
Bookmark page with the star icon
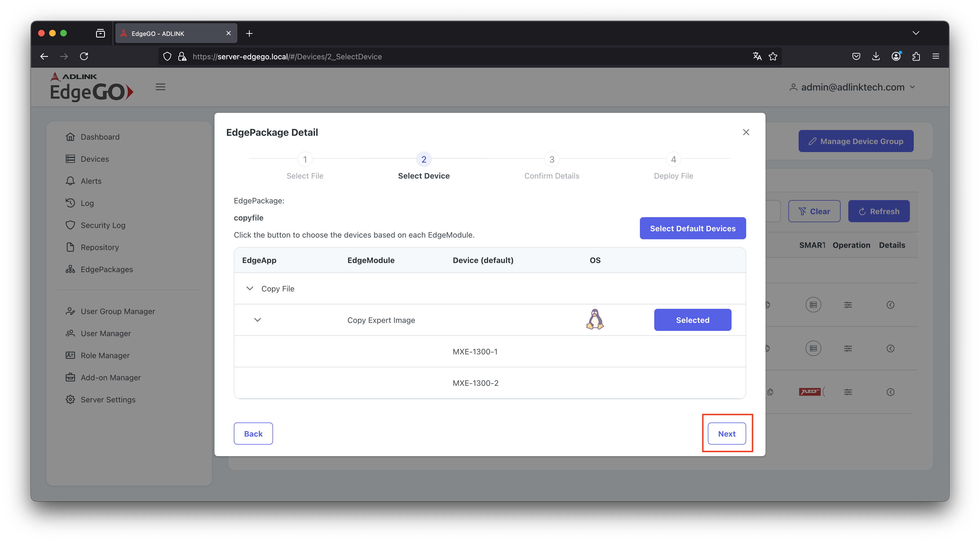click(x=773, y=56)
